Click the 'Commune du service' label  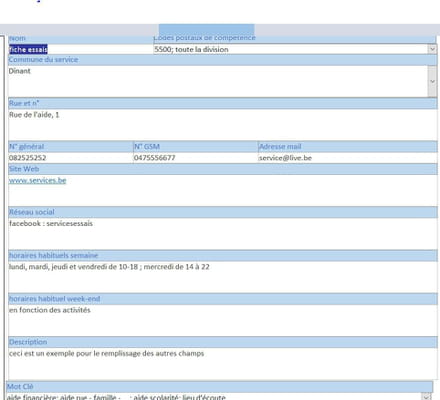(x=43, y=60)
